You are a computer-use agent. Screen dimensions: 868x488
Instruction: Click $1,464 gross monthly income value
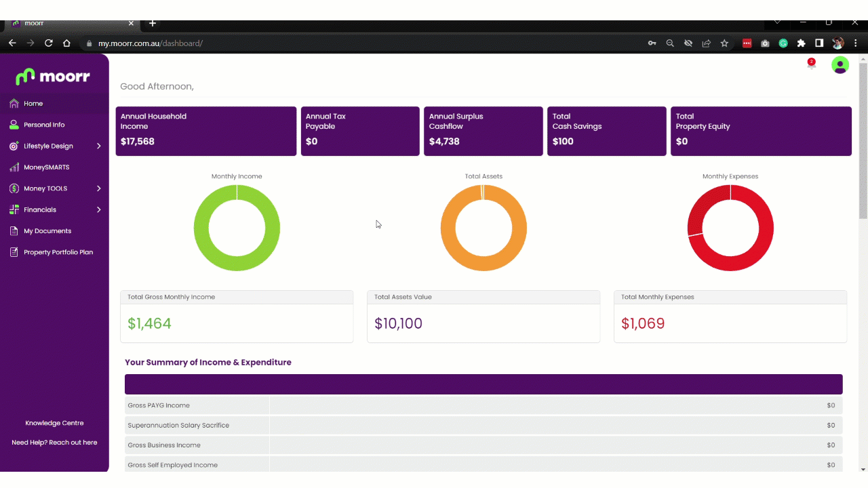tap(149, 323)
